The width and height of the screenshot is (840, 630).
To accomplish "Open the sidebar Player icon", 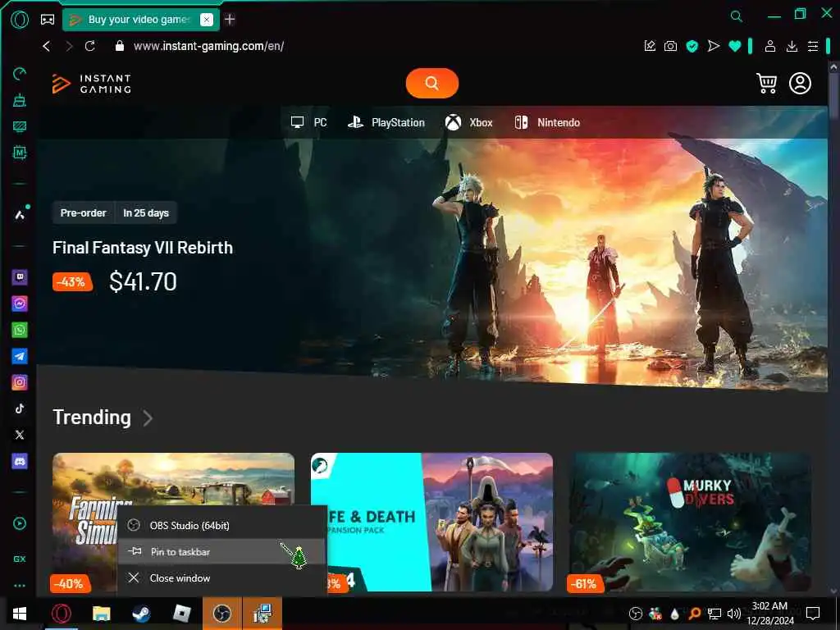I will click(20, 523).
